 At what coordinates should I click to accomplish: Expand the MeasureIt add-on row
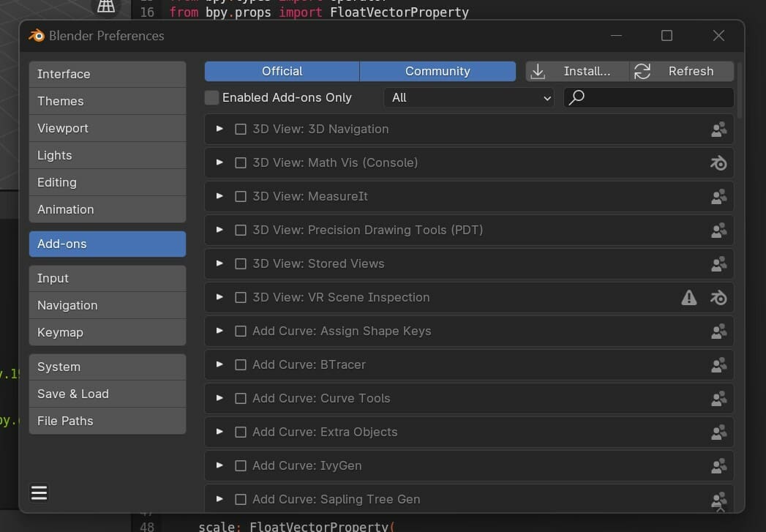(219, 196)
